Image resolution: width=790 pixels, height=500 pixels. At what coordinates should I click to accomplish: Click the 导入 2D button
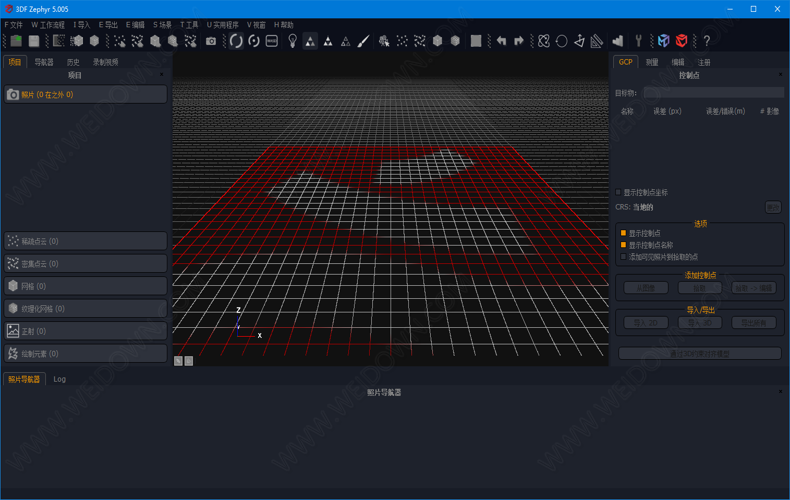pos(646,323)
